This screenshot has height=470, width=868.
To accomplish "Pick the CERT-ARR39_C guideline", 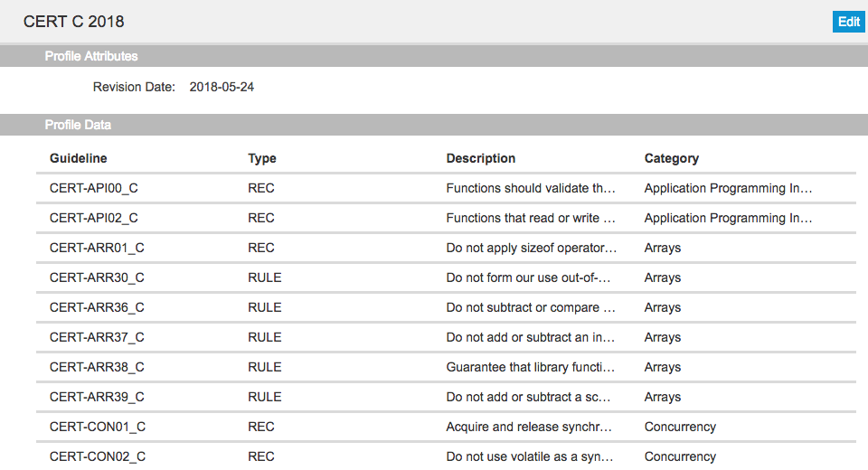I will point(446,398).
